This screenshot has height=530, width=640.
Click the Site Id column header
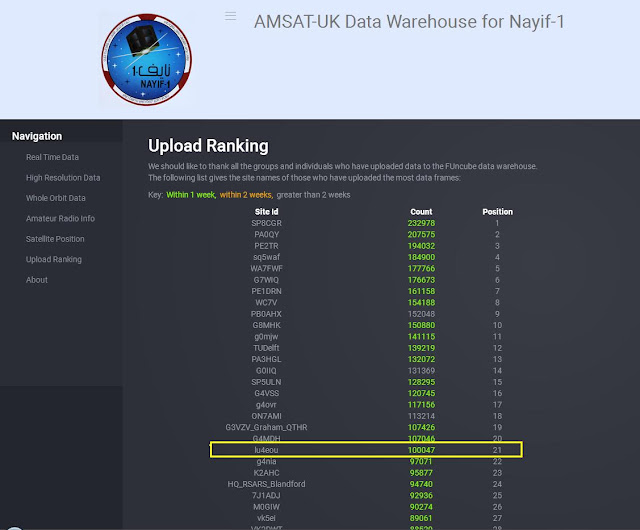(x=267, y=212)
